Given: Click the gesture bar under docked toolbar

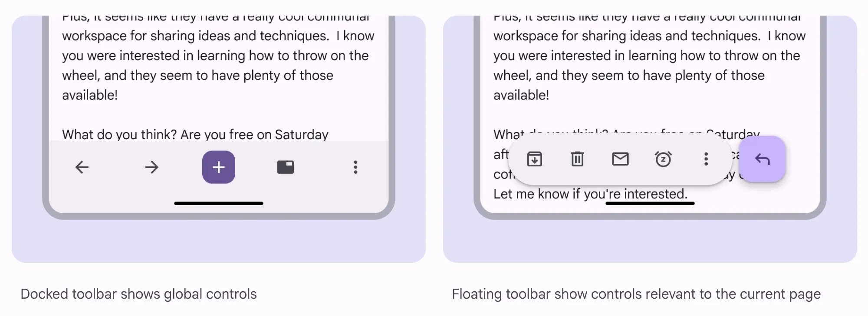Looking at the screenshot, I should click(x=219, y=203).
